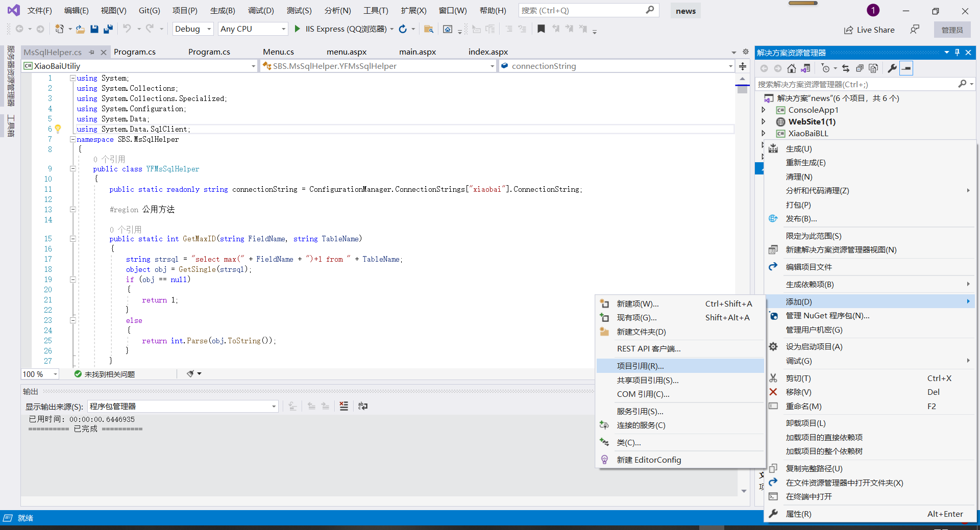Image resolution: width=980 pixels, height=530 pixels.
Task: Select 项目引用(R)... in the submenu
Action: (680, 366)
